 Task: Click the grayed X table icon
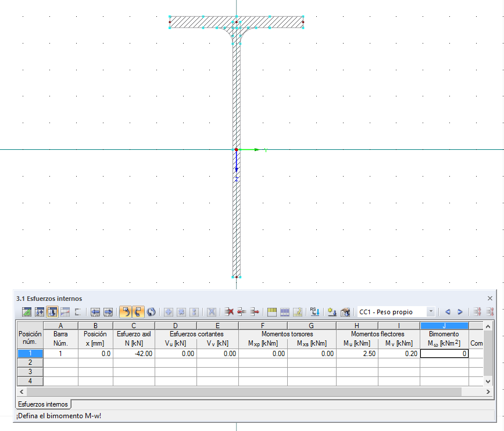click(x=212, y=312)
